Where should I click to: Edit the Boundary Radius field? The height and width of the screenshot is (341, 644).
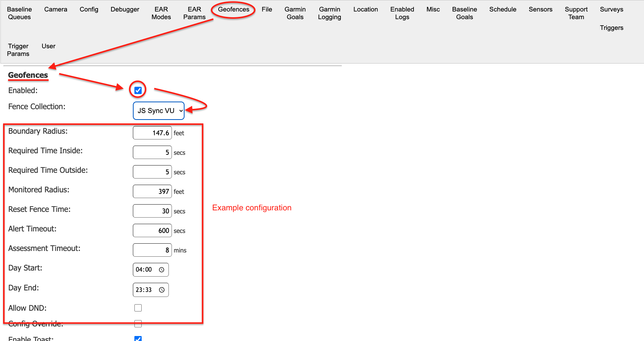(152, 133)
